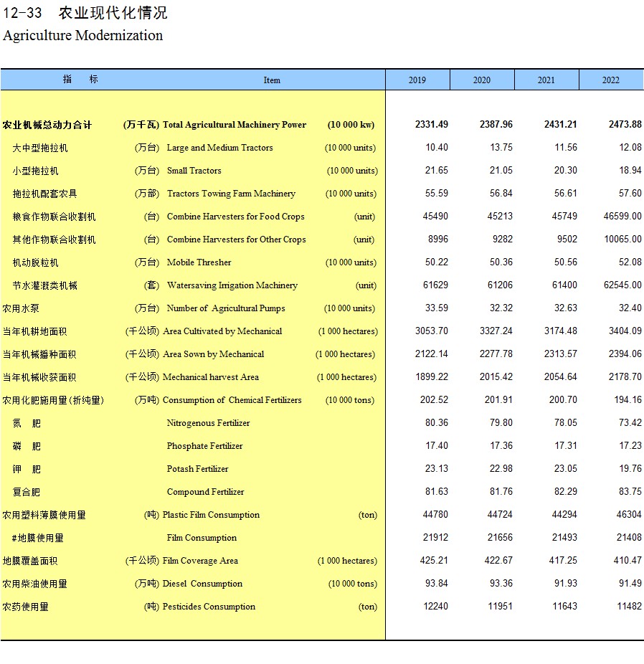Select the heading '12-33 农业现代化情况'

click(x=85, y=13)
